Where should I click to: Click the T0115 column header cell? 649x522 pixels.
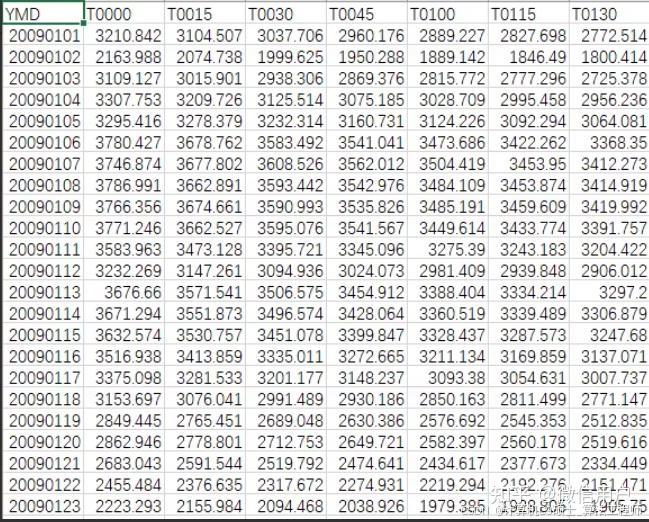(x=529, y=14)
